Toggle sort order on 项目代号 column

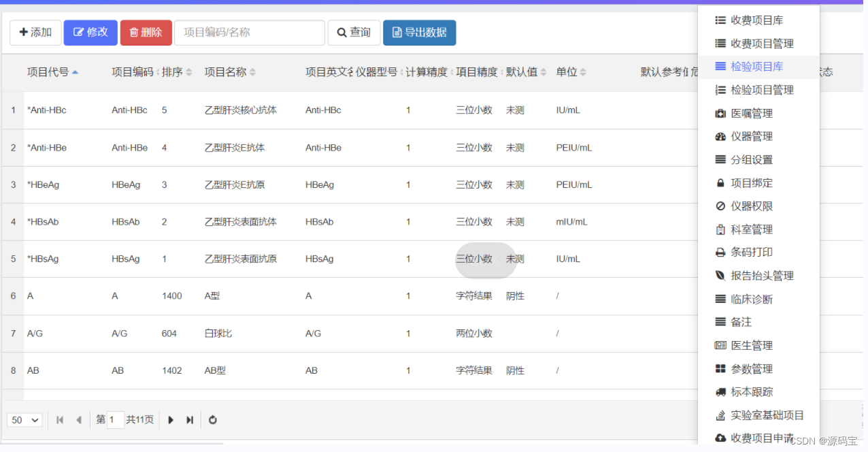[76, 71]
